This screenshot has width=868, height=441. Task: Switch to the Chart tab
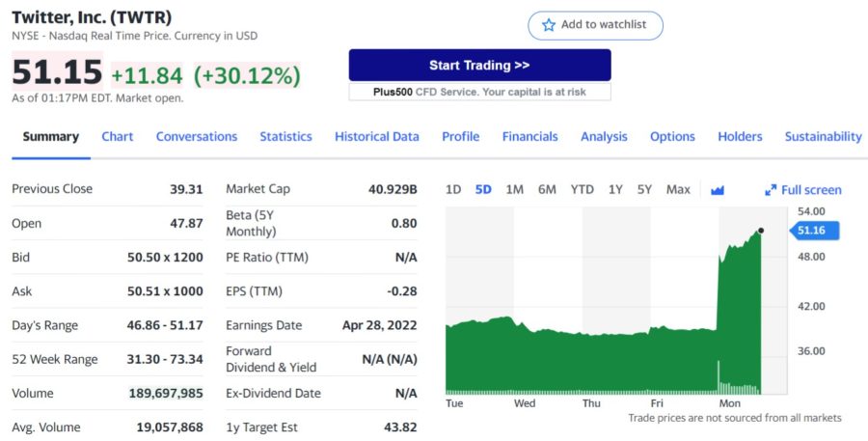(x=118, y=137)
